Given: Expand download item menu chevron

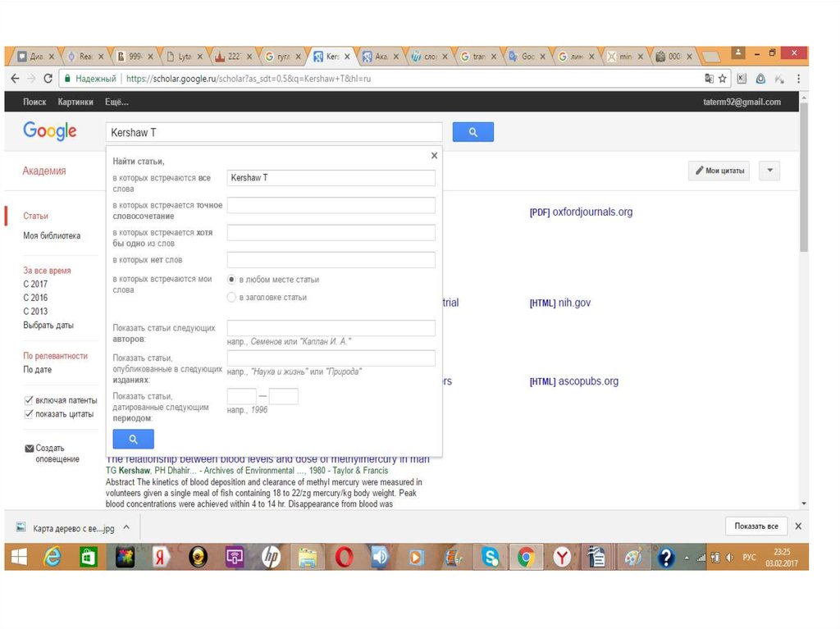Looking at the screenshot, I should [x=126, y=527].
